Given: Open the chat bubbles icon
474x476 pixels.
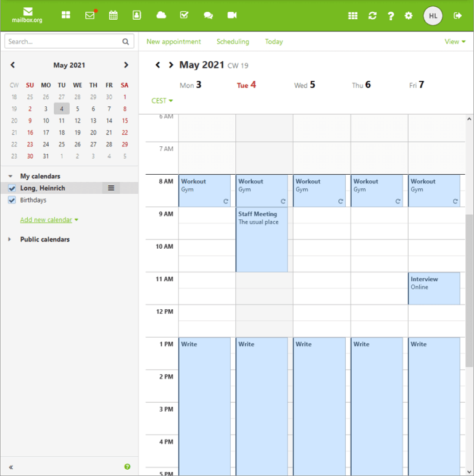Looking at the screenshot, I should click(208, 15).
